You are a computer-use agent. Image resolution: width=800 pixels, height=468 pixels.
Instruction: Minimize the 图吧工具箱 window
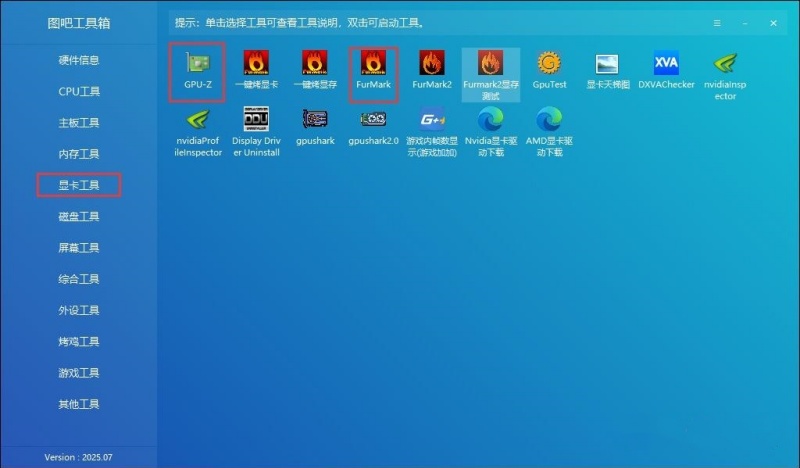[x=745, y=23]
